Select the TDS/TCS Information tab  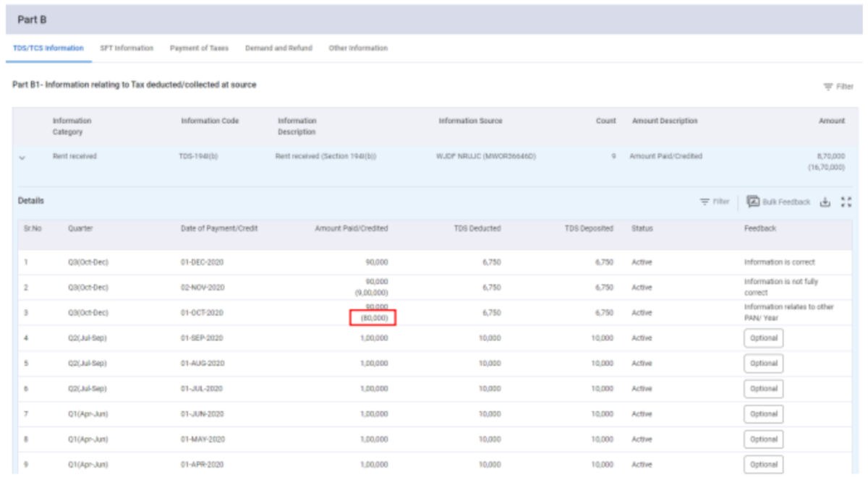click(x=48, y=48)
